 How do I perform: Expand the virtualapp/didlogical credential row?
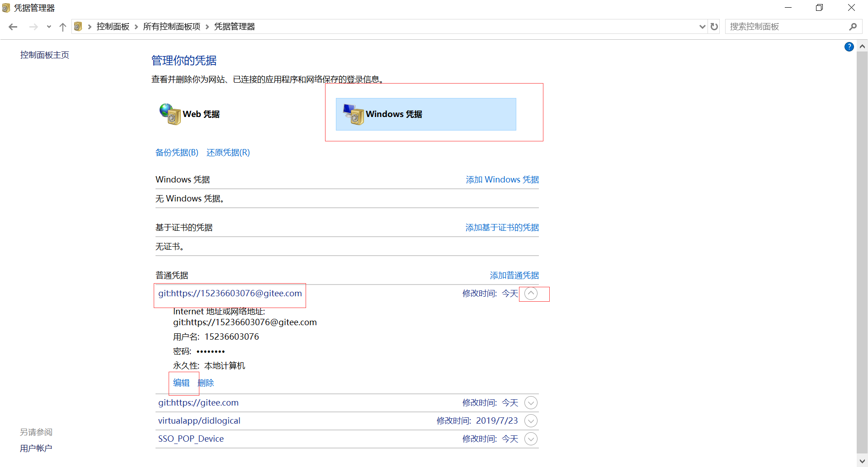(x=531, y=421)
